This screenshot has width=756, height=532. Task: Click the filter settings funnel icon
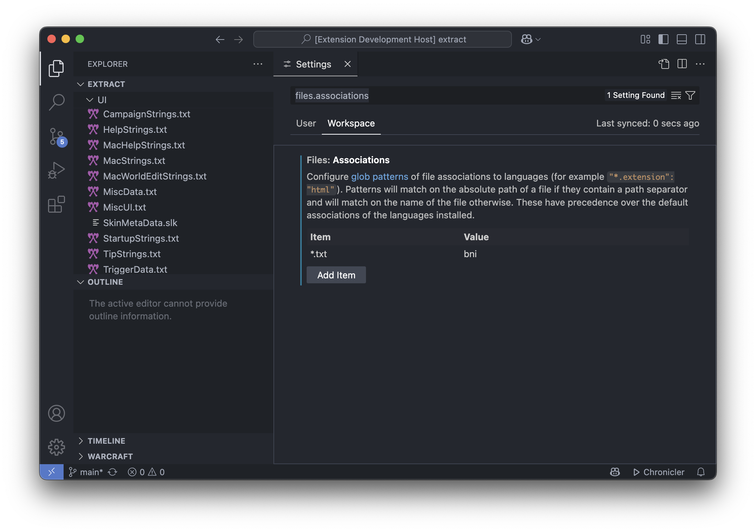click(690, 95)
